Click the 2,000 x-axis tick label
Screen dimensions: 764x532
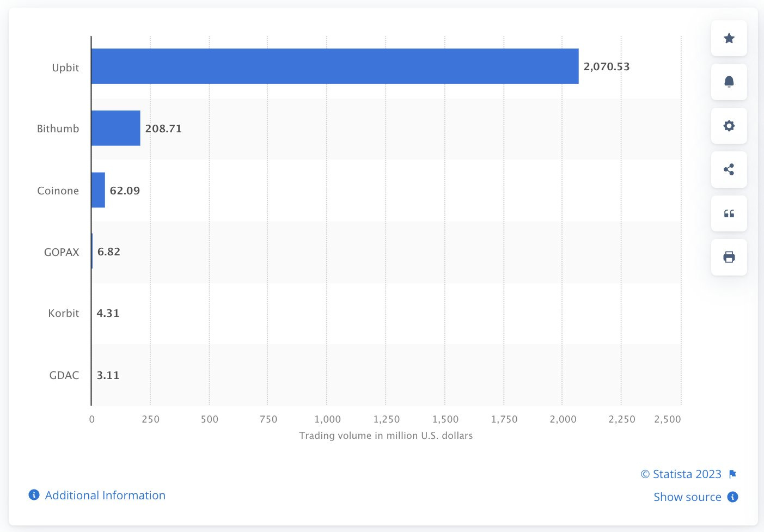(x=563, y=419)
